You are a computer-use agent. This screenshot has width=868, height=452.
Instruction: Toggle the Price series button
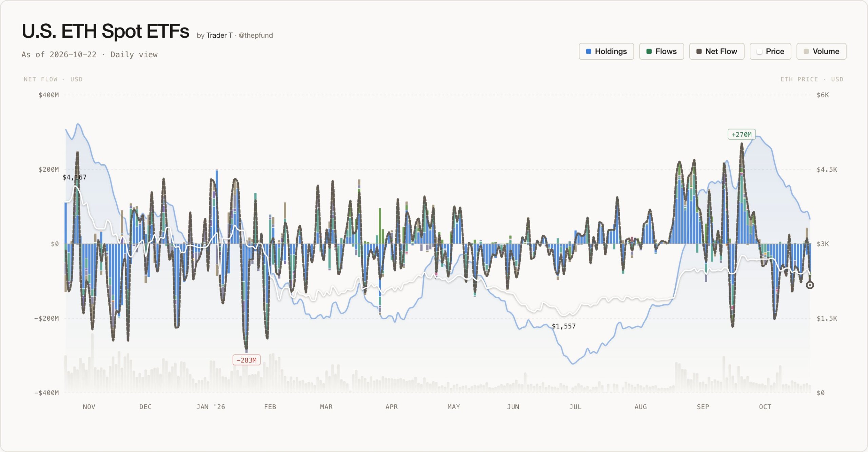[770, 51]
